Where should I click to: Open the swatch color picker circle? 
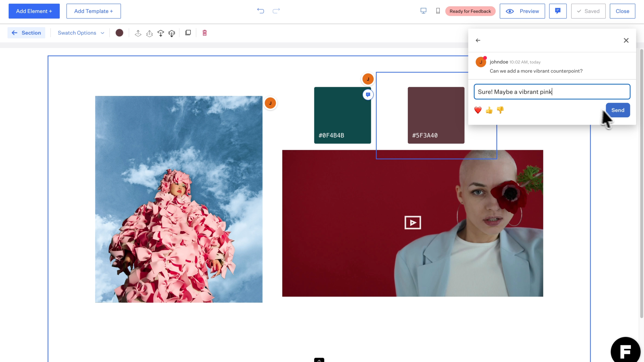119,33
